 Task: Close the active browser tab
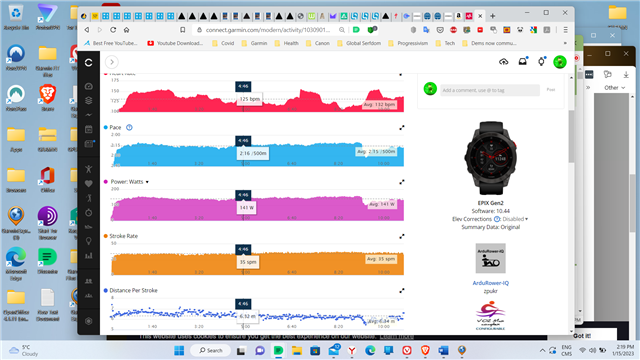(x=480, y=16)
